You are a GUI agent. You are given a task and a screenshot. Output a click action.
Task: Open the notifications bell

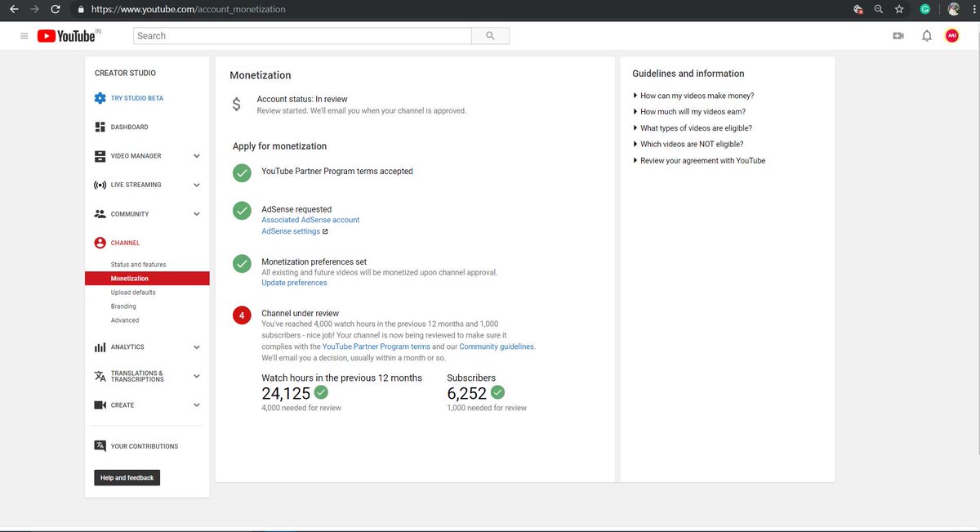click(927, 36)
